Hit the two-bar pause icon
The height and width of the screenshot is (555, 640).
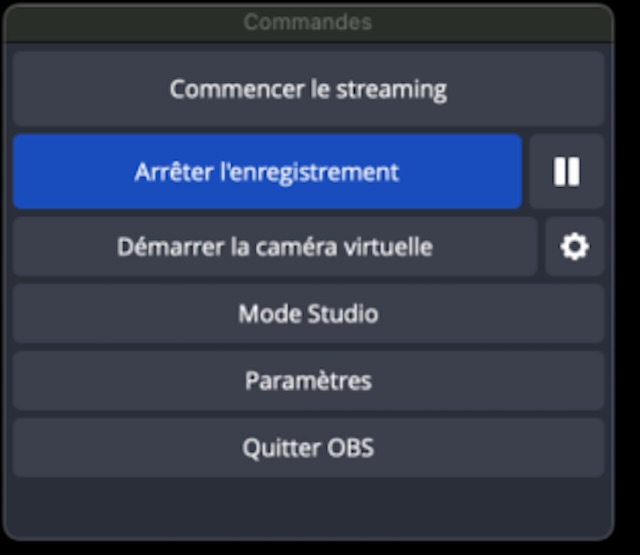click(x=567, y=172)
